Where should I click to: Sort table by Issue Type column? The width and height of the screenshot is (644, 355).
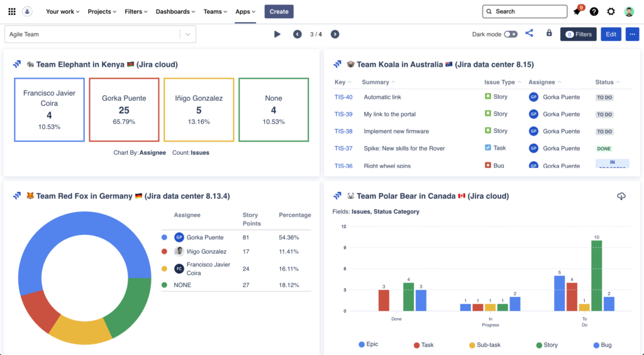coord(502,82)
